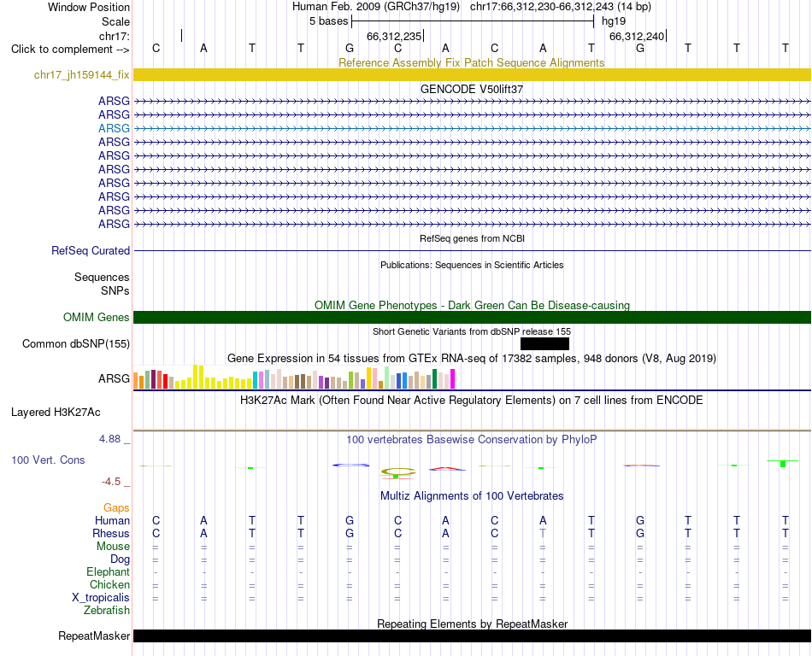Select the "X_tropicalis" alignment row label
The image size is (812, 656).
click(x=101, y=598)
